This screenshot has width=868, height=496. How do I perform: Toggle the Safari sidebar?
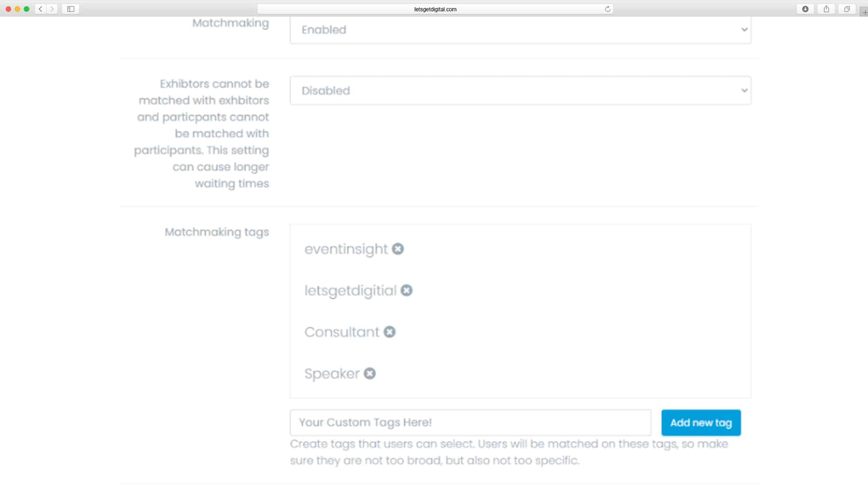[71, 9]
